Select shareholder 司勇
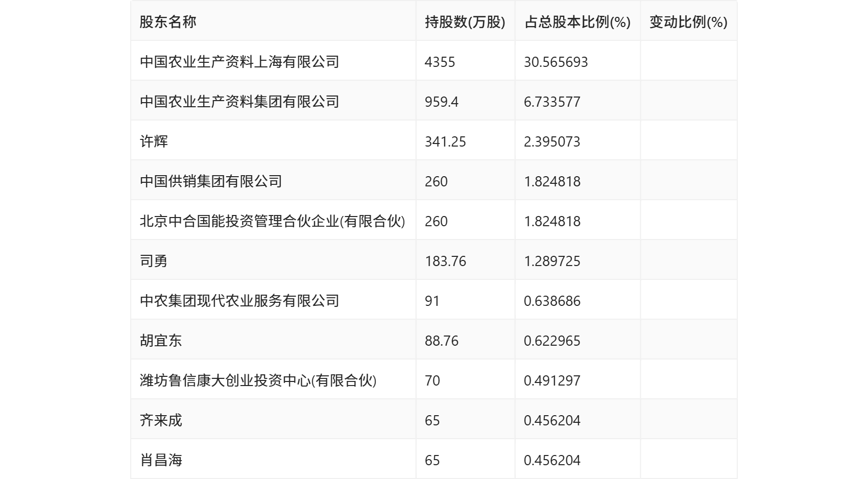 point(154,261)
